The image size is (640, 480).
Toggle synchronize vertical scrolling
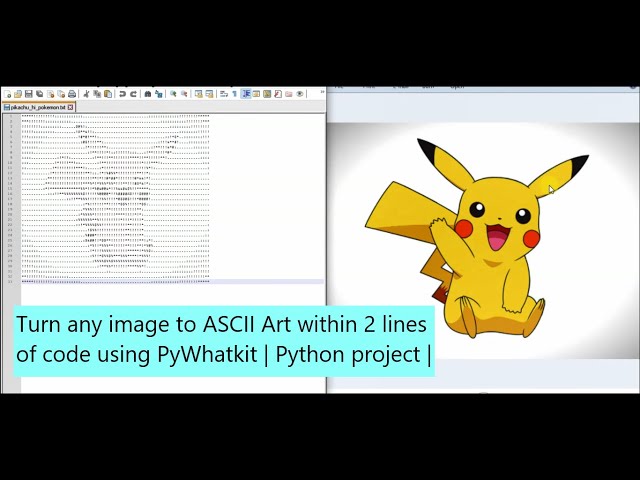click(x=199, y=94)
